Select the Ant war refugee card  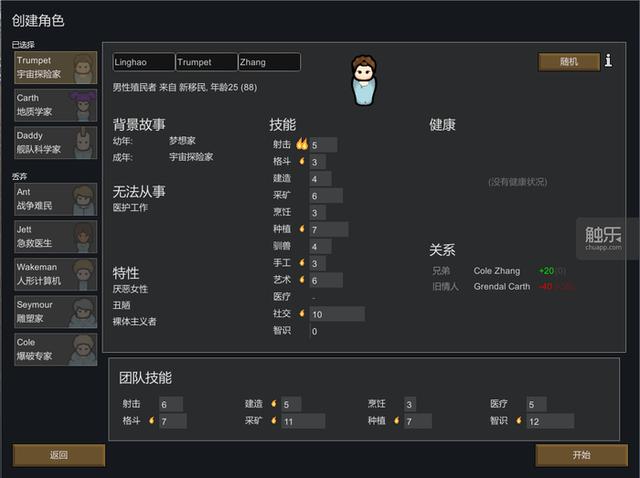pyautogui.click(x=56, y=199)
